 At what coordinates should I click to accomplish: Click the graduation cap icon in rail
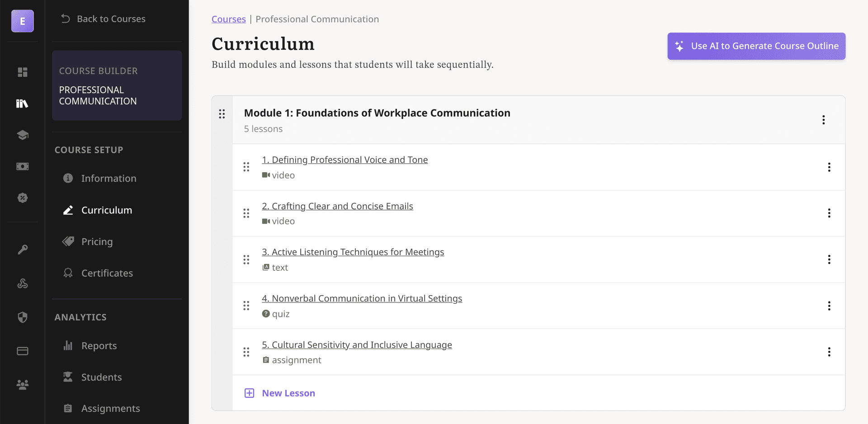coord(23,135)
